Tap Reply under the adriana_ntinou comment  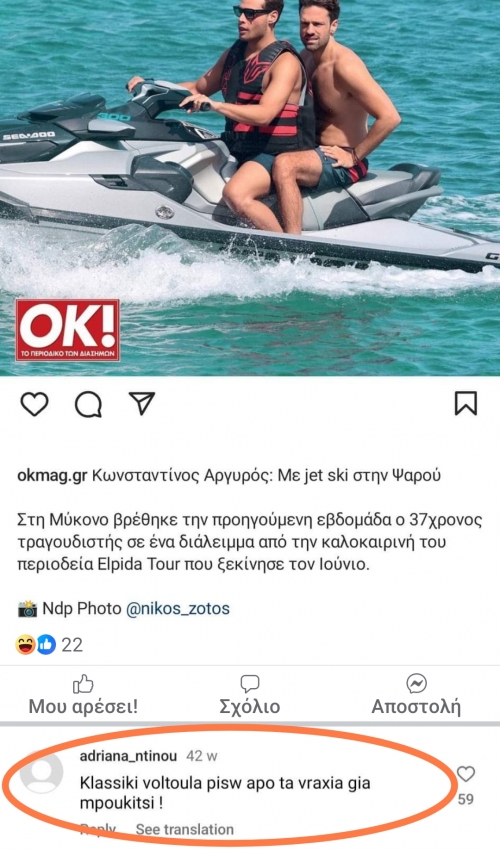(x=98, y=829)
